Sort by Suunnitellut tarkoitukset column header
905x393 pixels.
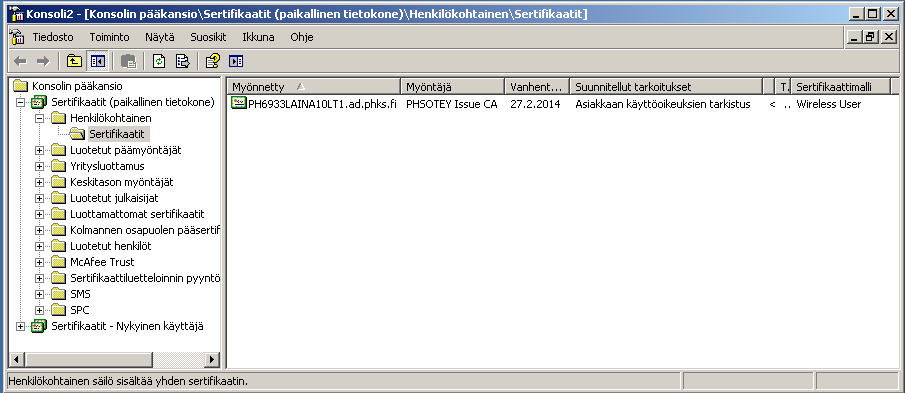pos(667,87)
